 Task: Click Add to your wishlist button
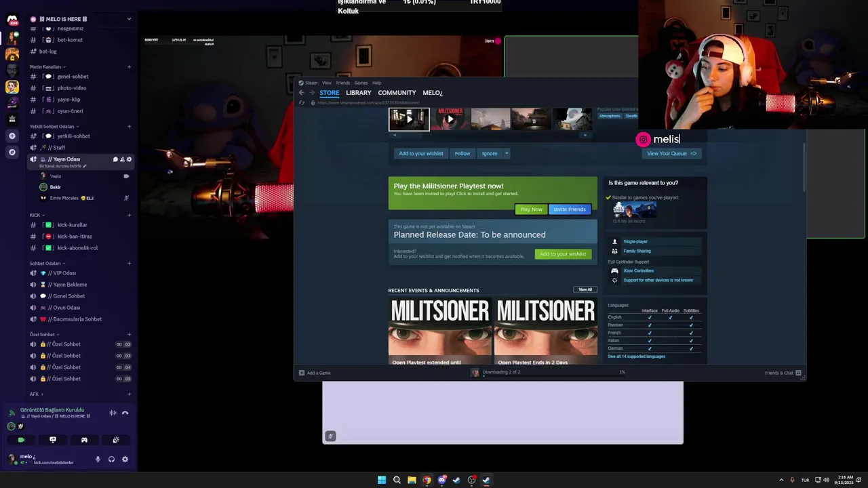coord(421,154)
